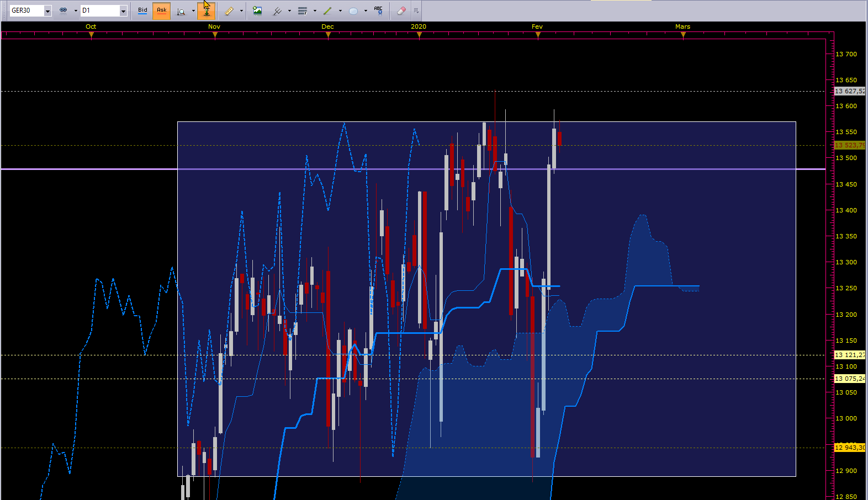The image size is (868, 500).
Task: Expand the ellipse tool options arrow
Action: point(366,11)
